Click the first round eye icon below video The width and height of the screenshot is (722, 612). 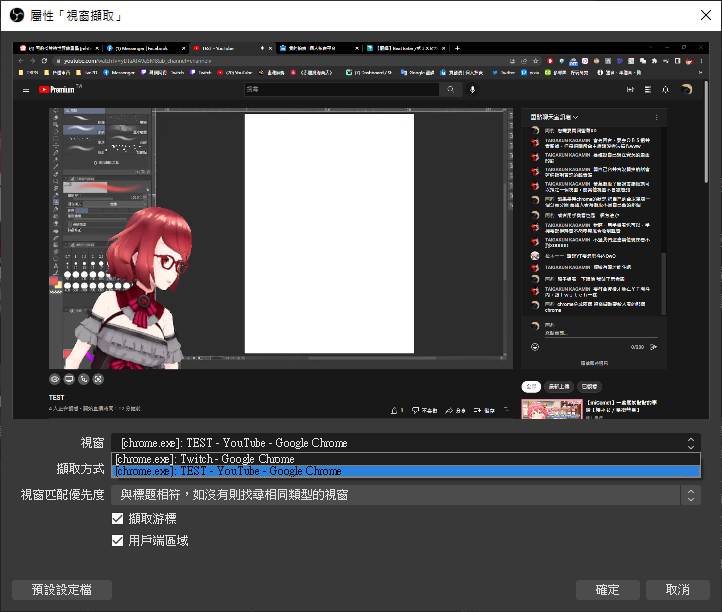coord(55,379)
